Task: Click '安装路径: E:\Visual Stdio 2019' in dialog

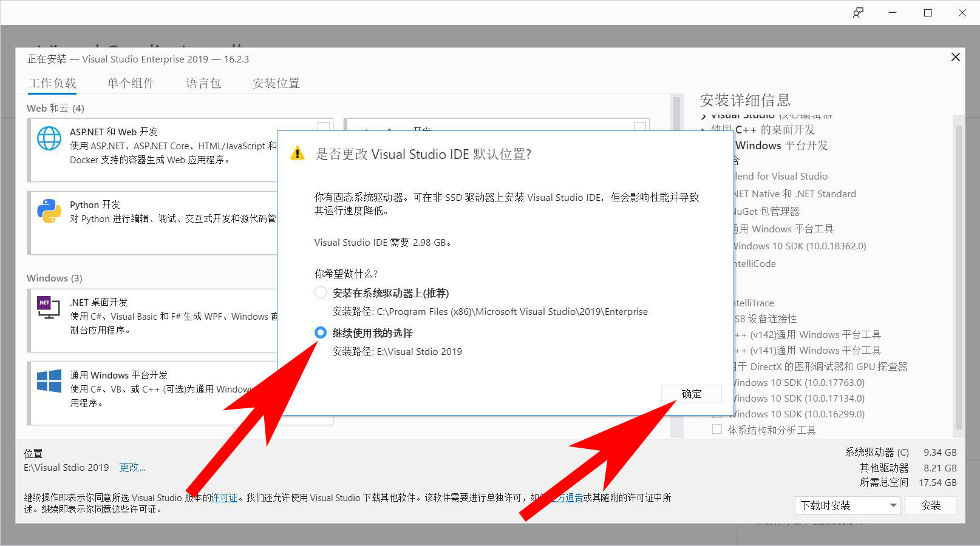Action: (397, 351)
